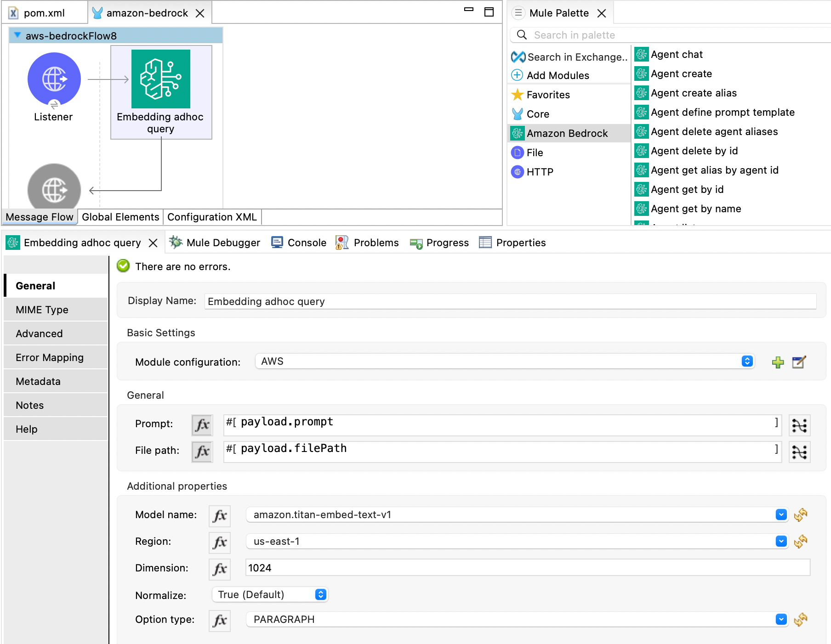
Task: Click the Agent delete by id icon
Action: coord(642,151)
